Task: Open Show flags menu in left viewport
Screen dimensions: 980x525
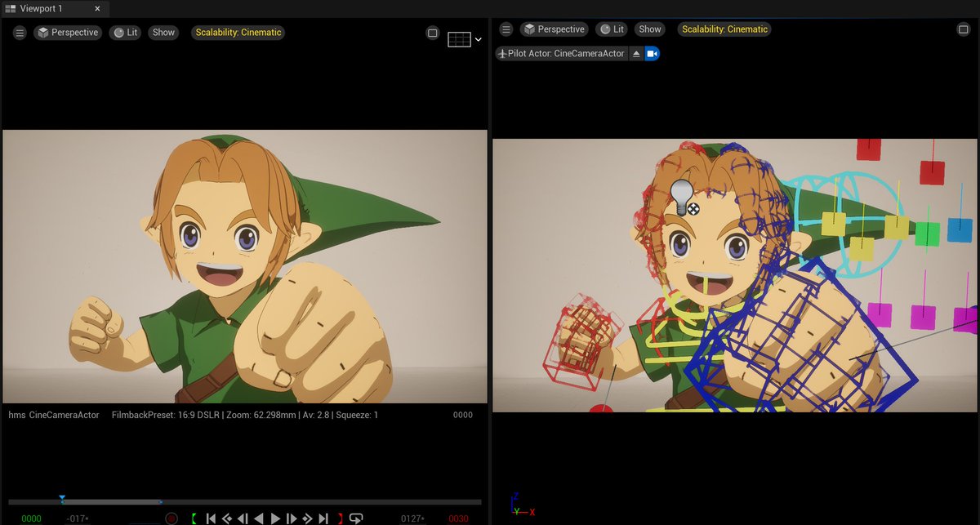Action: (x=163, y=33)
